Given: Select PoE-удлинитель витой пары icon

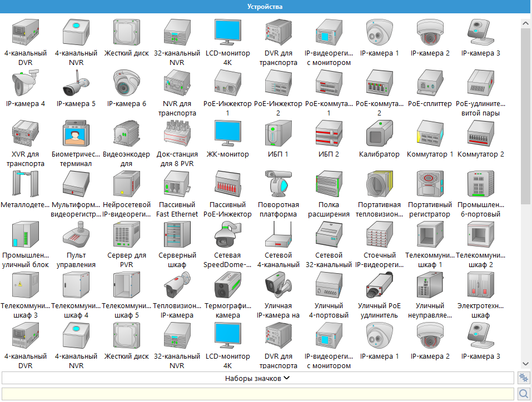Looking at the screenshot, I should click(x=480, y=83).
